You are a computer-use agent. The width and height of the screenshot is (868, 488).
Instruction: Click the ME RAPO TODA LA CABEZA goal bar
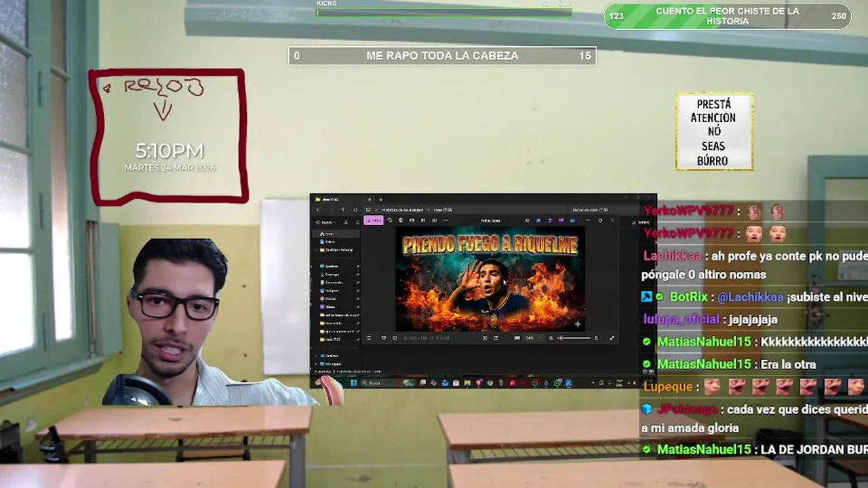442,56
